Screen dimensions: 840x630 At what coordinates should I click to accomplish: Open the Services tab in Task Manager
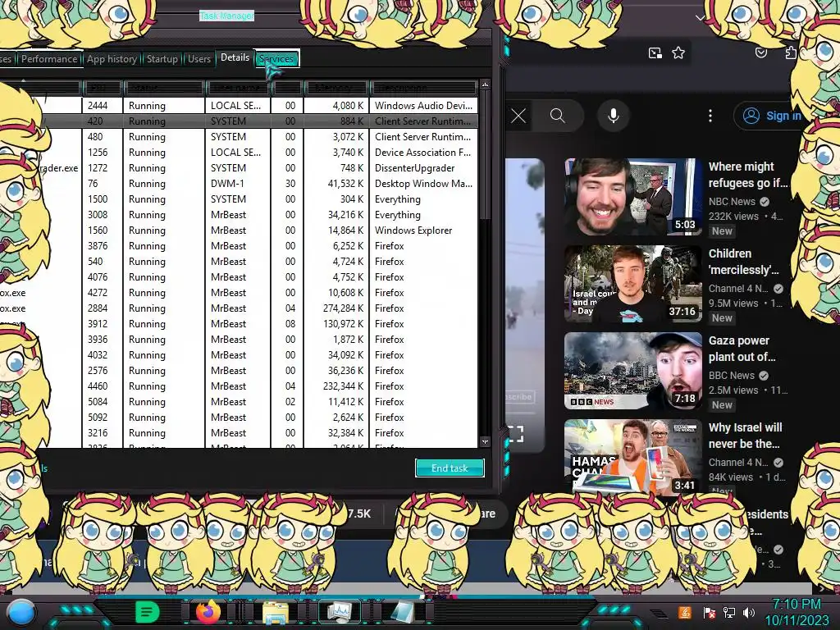coord(276,59)
